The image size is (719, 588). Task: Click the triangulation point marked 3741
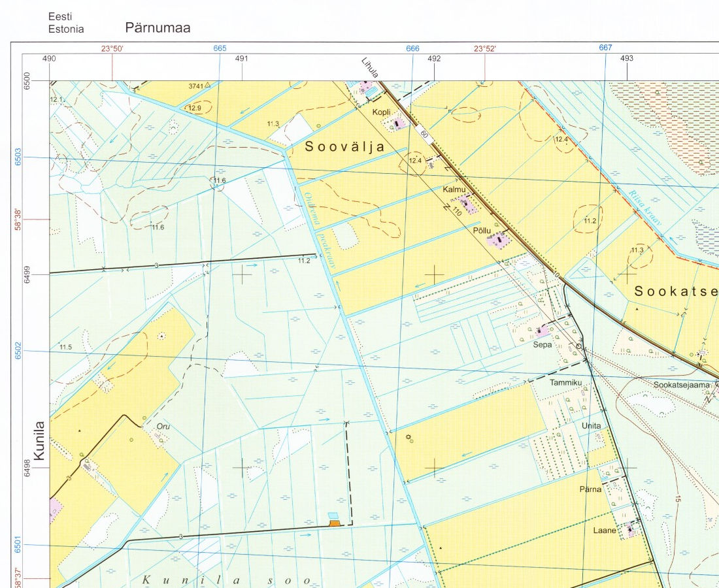[207, 85]
